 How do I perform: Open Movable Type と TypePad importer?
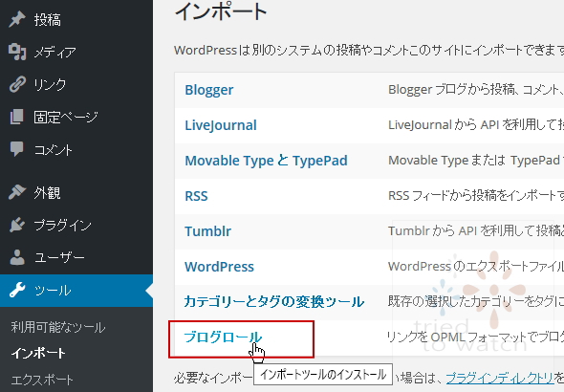pos(266,161)
